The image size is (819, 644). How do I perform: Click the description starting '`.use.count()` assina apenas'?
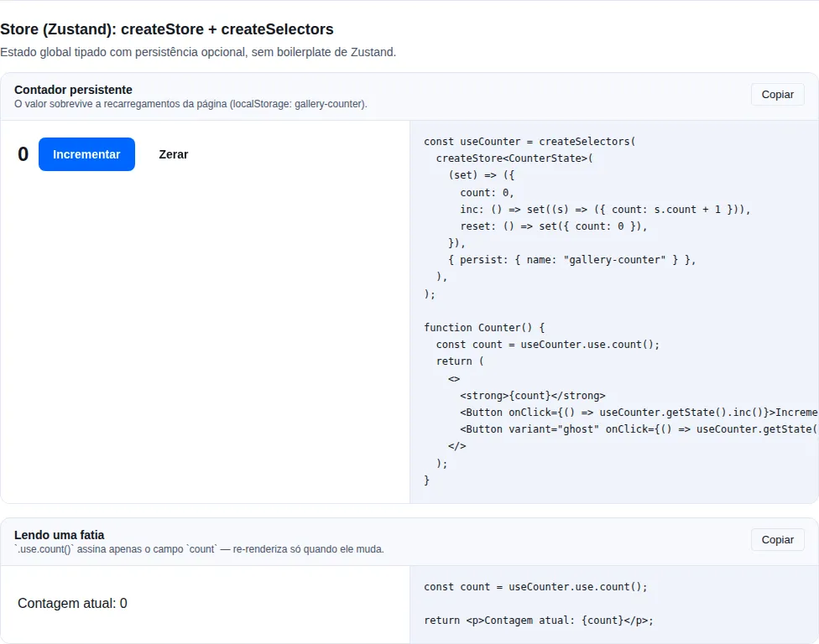tap(199, 549)
